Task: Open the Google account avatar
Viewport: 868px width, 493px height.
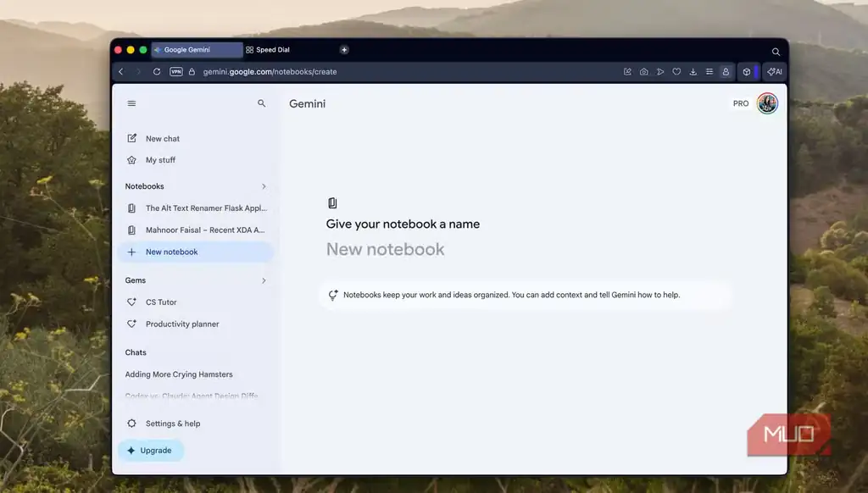Action: point(767,103)
